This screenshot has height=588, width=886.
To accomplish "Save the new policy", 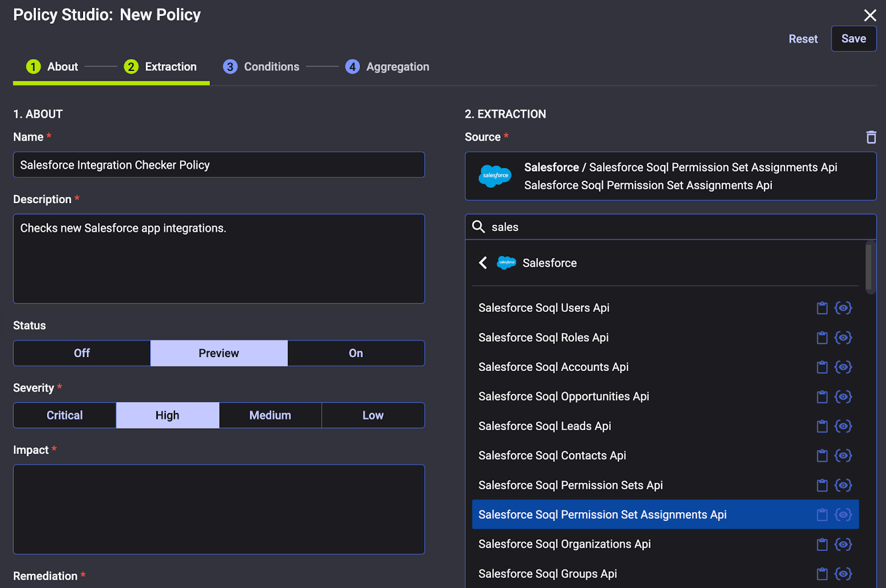I will (853, 39).
